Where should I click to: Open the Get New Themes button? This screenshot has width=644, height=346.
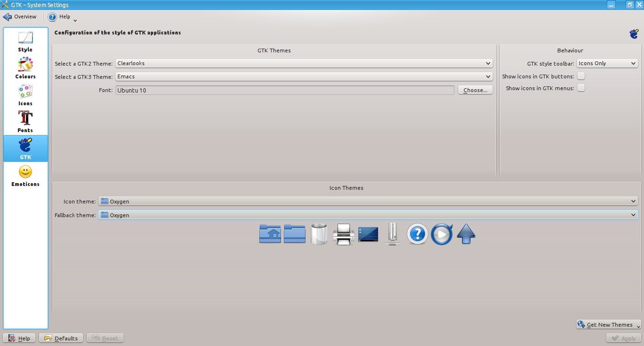(x=609, y=325)
